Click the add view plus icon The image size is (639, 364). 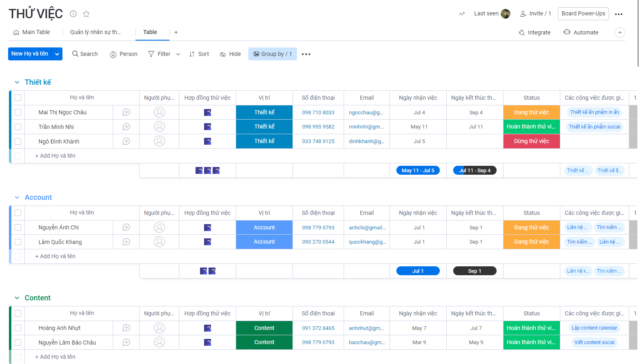click(176, 32)
